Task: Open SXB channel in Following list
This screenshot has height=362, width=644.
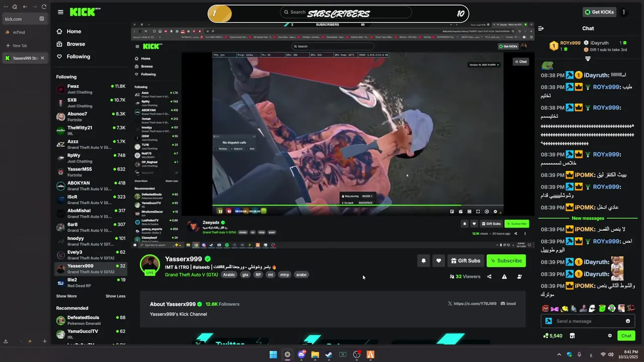Action: point(91,103)
